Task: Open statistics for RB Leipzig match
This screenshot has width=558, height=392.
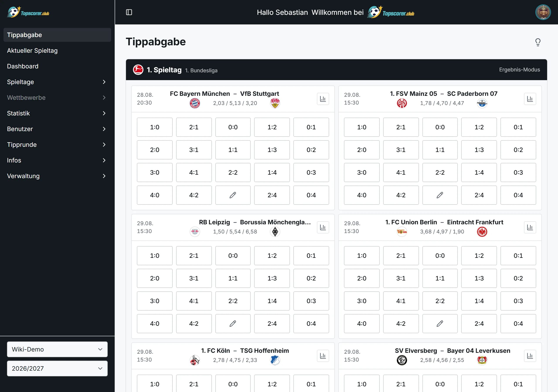Action: click(x=323, y=227)
